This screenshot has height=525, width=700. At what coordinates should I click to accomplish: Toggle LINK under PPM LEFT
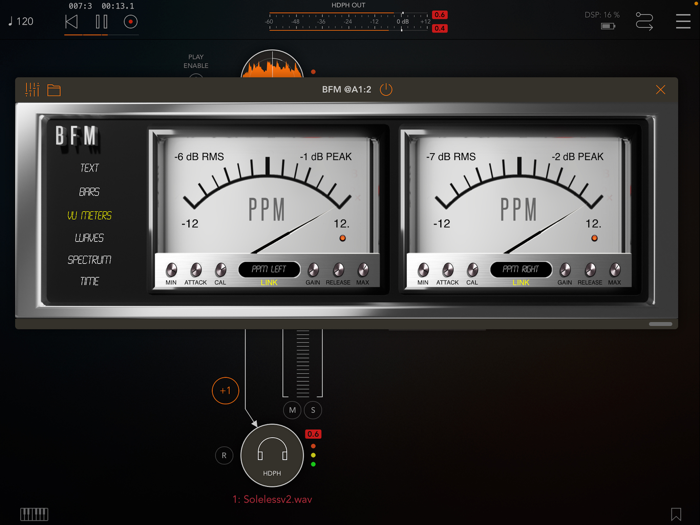point(269,283)
